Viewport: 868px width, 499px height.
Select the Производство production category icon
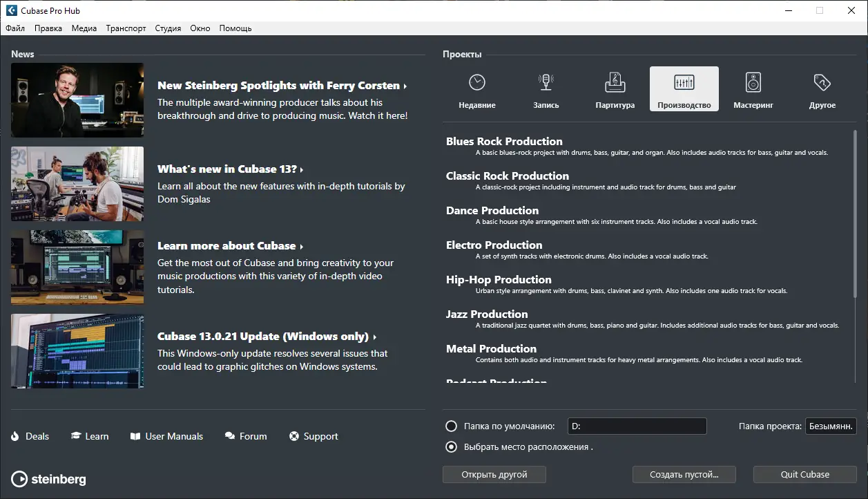pyautogui.click(x=684, y=82)
